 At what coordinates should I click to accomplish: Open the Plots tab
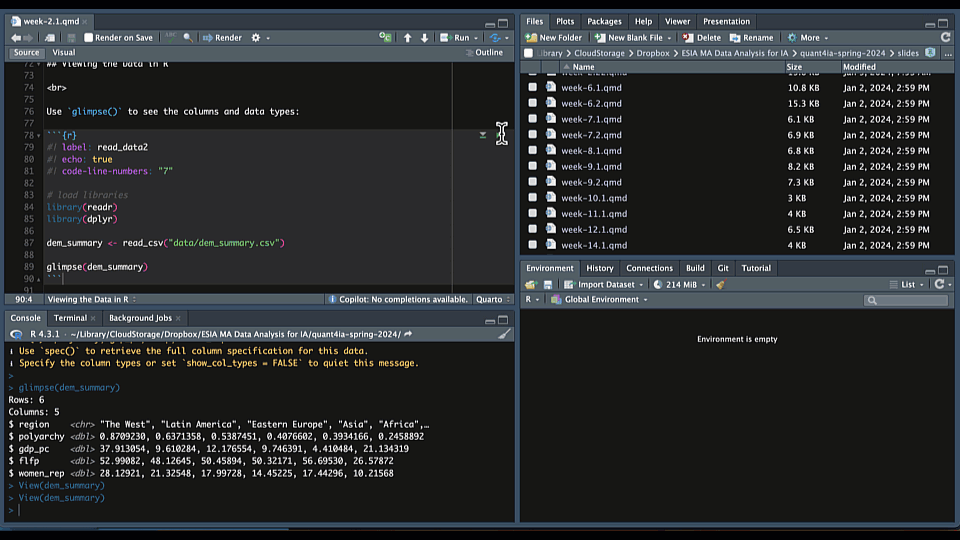pyautogui.click(x=565, y=21)
